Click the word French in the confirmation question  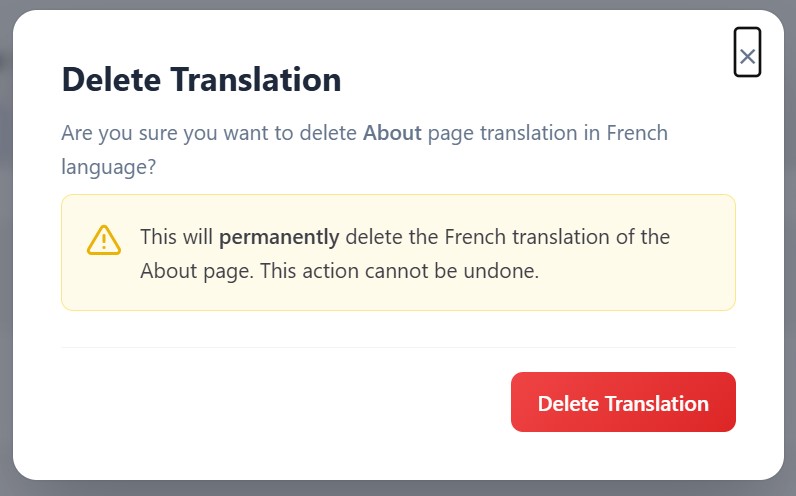click(x=637, y=133)
